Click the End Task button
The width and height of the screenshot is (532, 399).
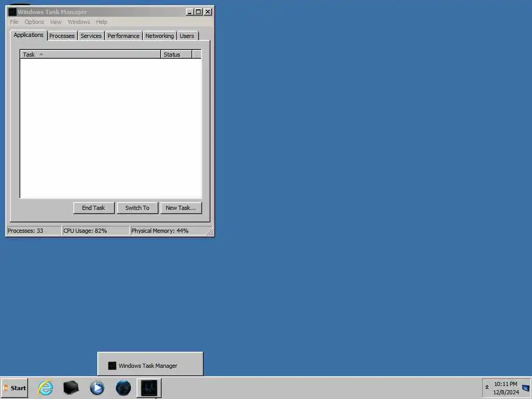coord(94,208)
